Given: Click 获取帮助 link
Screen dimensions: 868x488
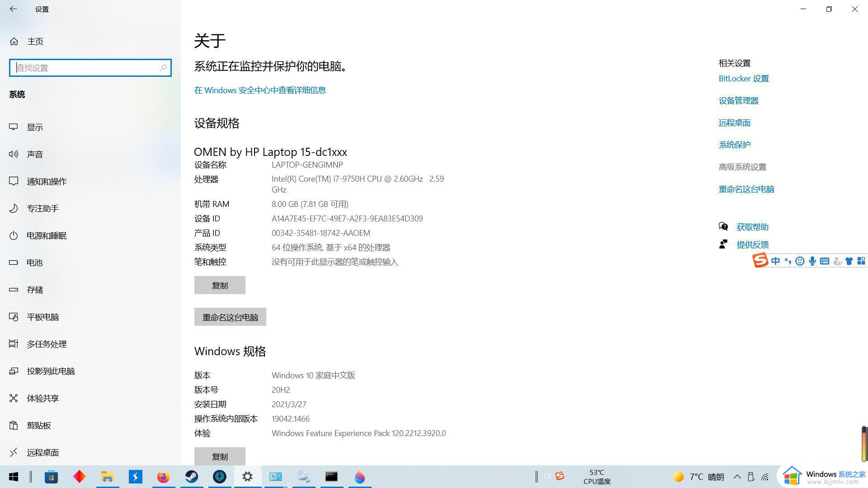Looking at the screenshot, I should [752, 227].
